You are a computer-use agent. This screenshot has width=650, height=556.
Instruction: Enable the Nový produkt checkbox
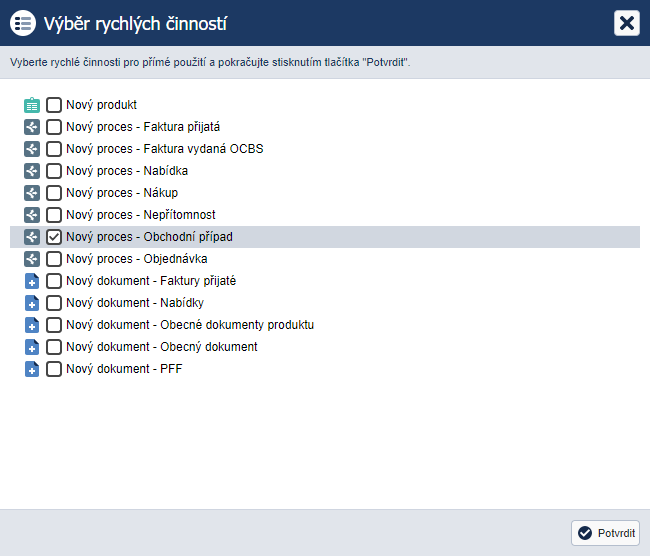tap(54, 105)
